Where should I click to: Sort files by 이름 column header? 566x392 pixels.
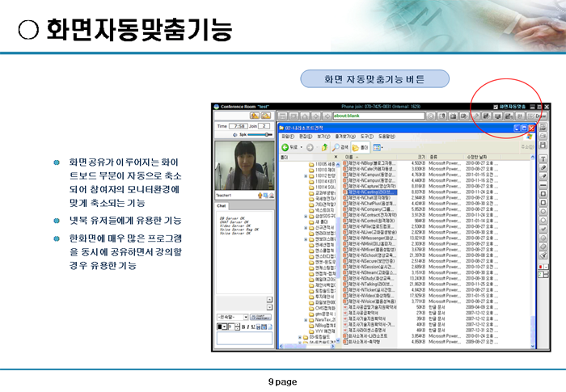click(x=370, y=157)
